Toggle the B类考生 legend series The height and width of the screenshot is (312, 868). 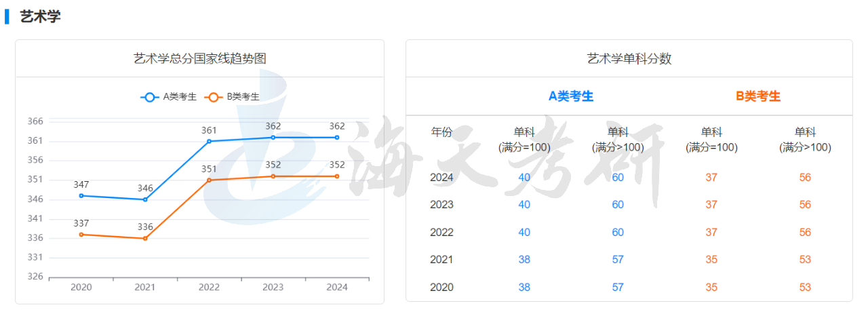243,97
